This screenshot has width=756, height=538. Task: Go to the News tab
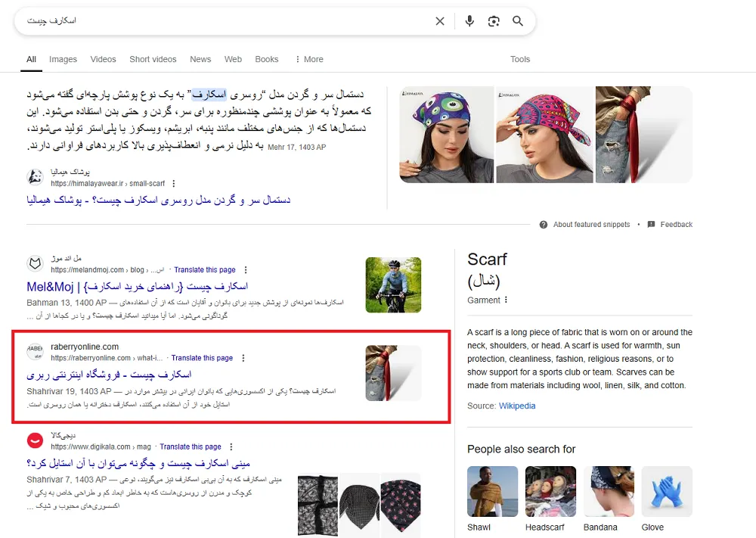(200, 59)
